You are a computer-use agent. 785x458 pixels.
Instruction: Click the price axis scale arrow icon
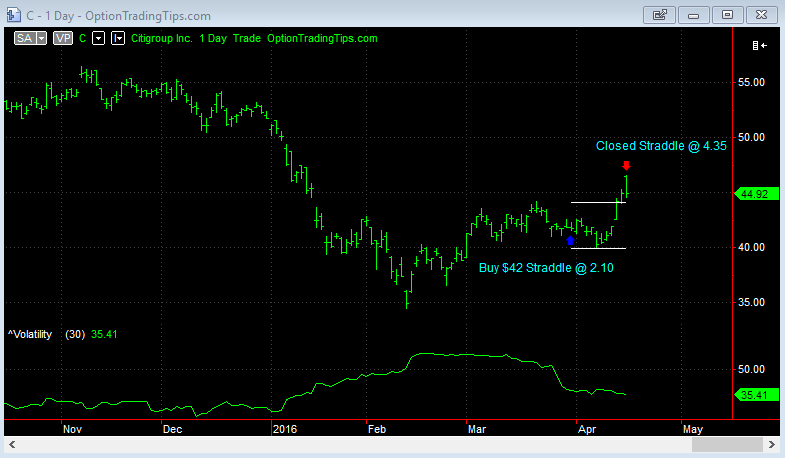click(759, 46)
